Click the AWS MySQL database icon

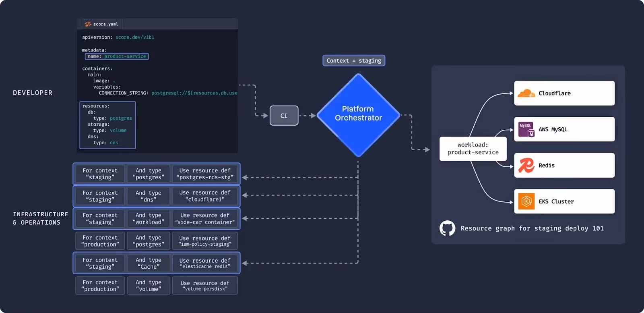[526, 129]
